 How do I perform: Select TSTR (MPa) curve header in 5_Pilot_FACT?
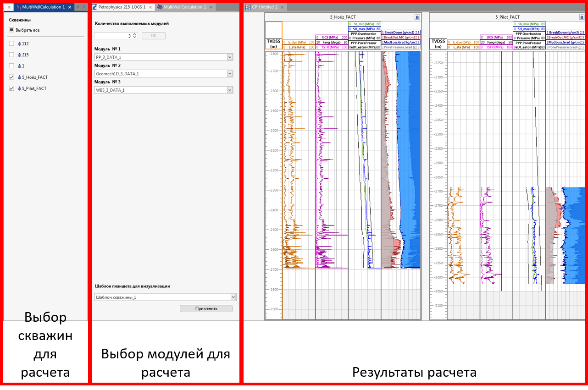point(496,47)
